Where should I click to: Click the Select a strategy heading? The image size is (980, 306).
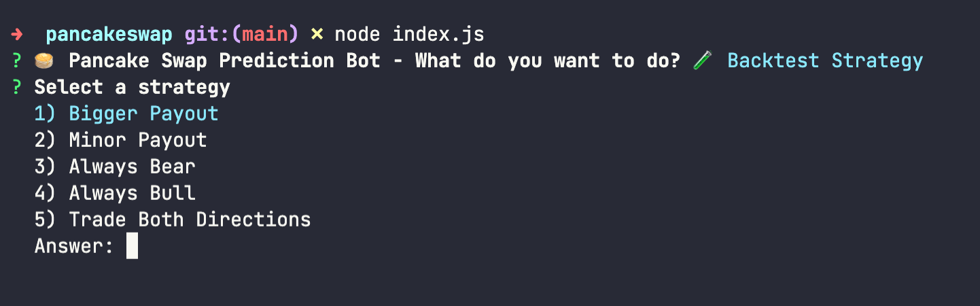133,88
